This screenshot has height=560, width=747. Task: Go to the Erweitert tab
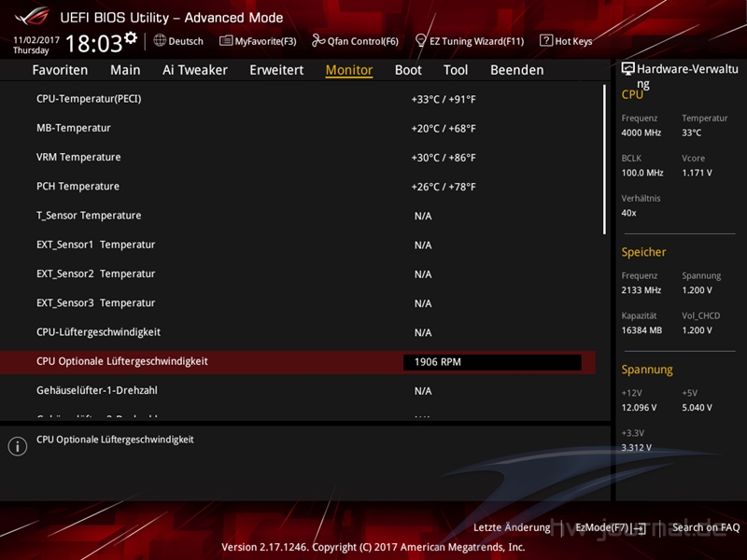pyautogui.click(x=276, y=70)
